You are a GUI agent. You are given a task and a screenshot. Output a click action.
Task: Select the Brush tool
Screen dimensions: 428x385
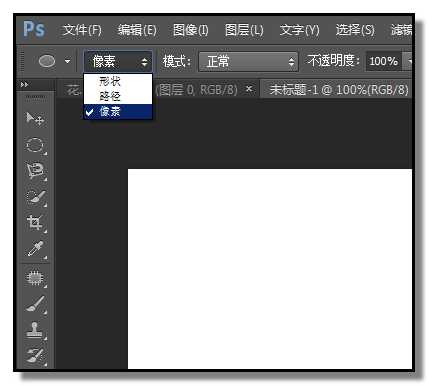35,304
